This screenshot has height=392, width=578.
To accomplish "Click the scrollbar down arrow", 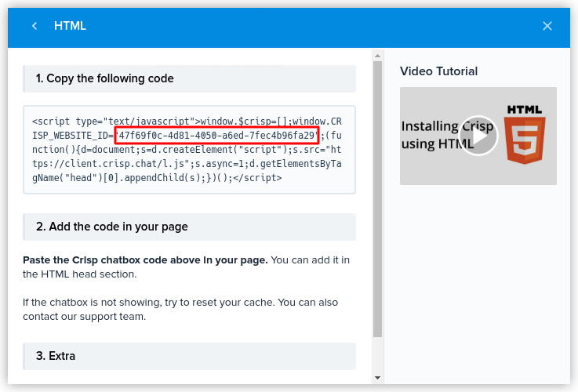I will click(x=377, y=378).
